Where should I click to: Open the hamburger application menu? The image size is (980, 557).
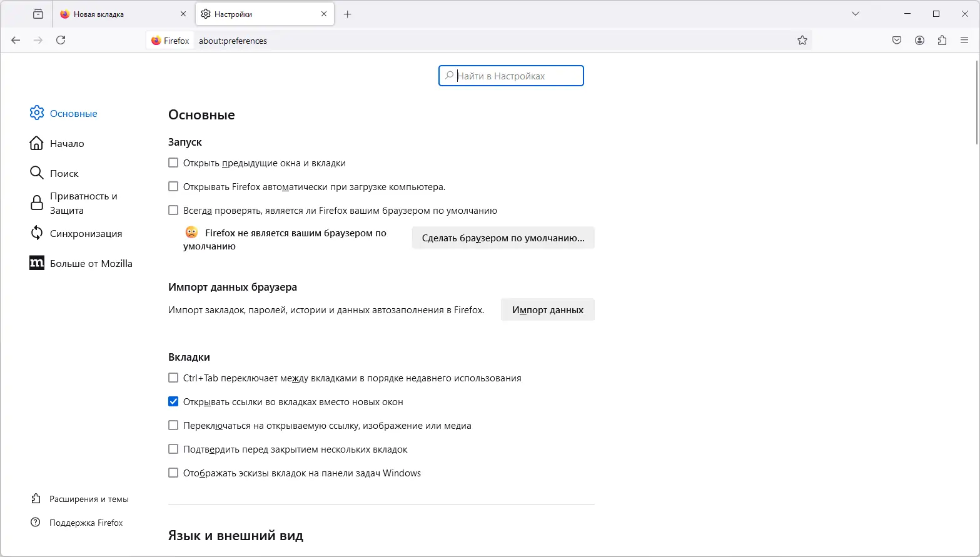point(964,40)
